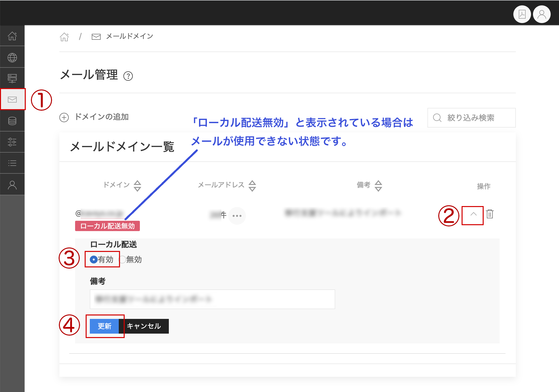
Task: Go to home via breadcrumb house icon
Action: [x=64, y=37]
